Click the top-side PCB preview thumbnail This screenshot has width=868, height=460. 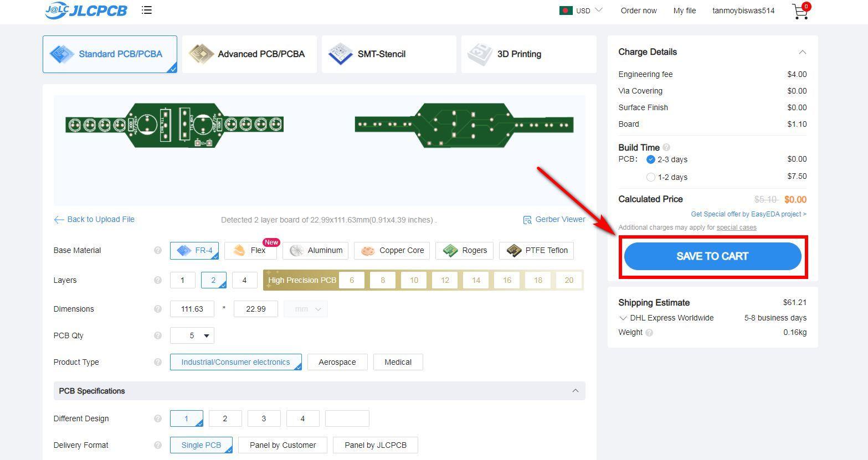(x=174, y=125)
